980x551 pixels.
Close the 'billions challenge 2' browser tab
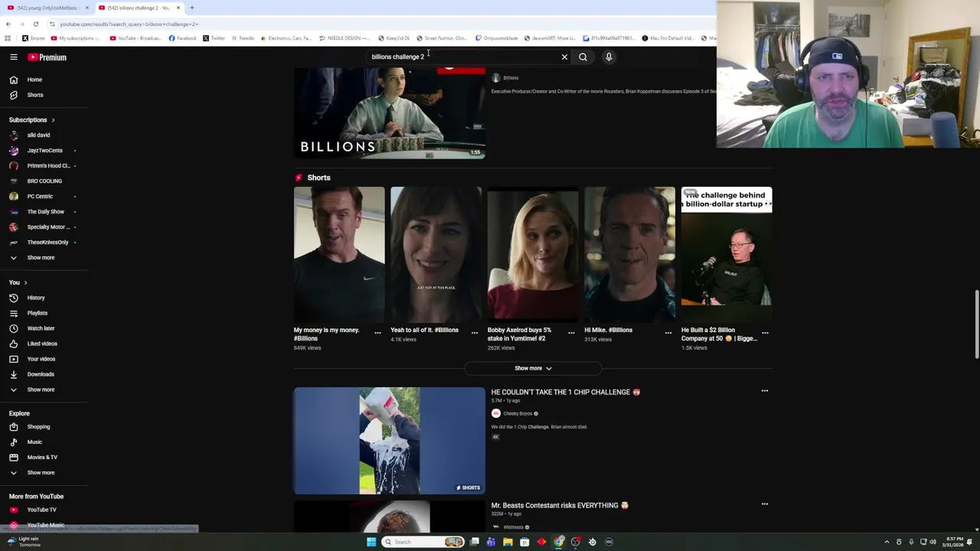pyautogui.click(x=178, y=8)
